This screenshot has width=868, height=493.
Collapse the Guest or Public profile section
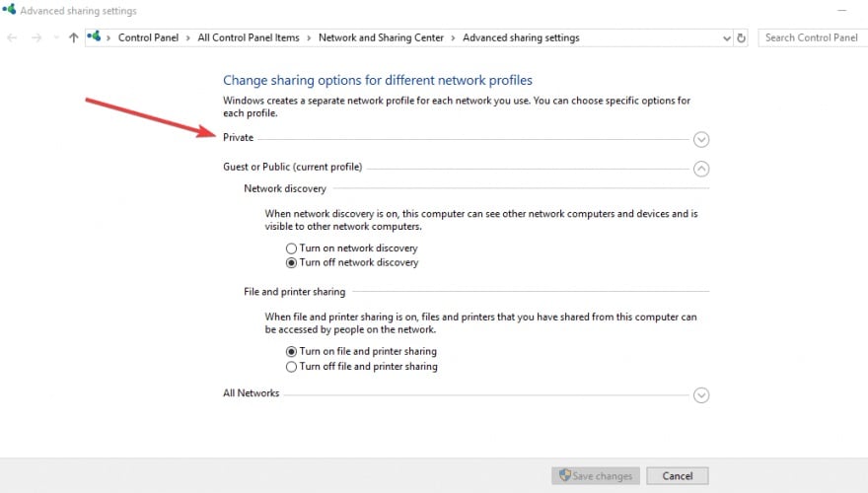701,169
